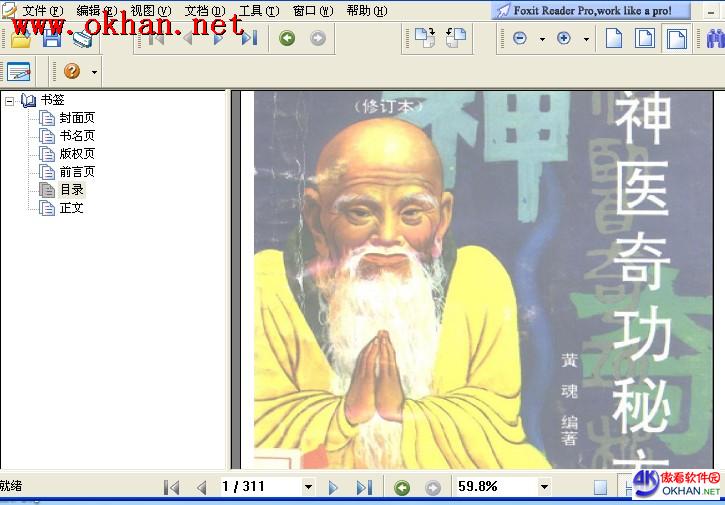Go to previous page using top toolbar
Viewport: 725px width, 505px height.
(188, 38)
